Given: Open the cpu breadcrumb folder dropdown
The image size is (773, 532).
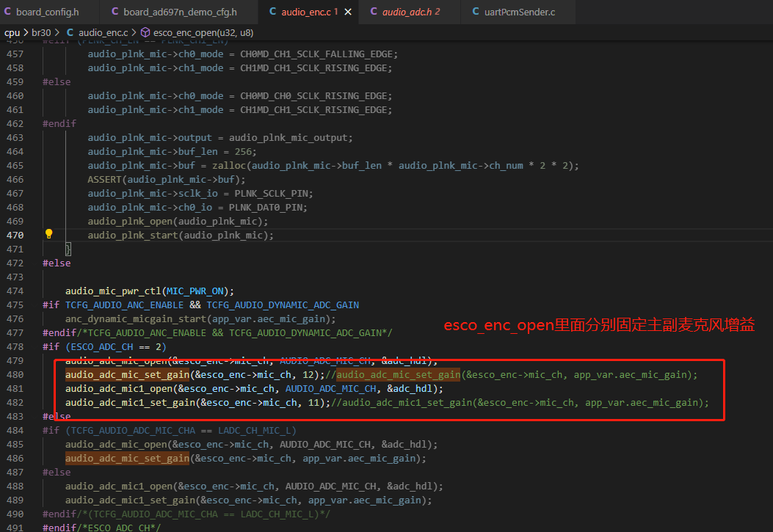Looking at the screenshot, I should tap(12, 32).
